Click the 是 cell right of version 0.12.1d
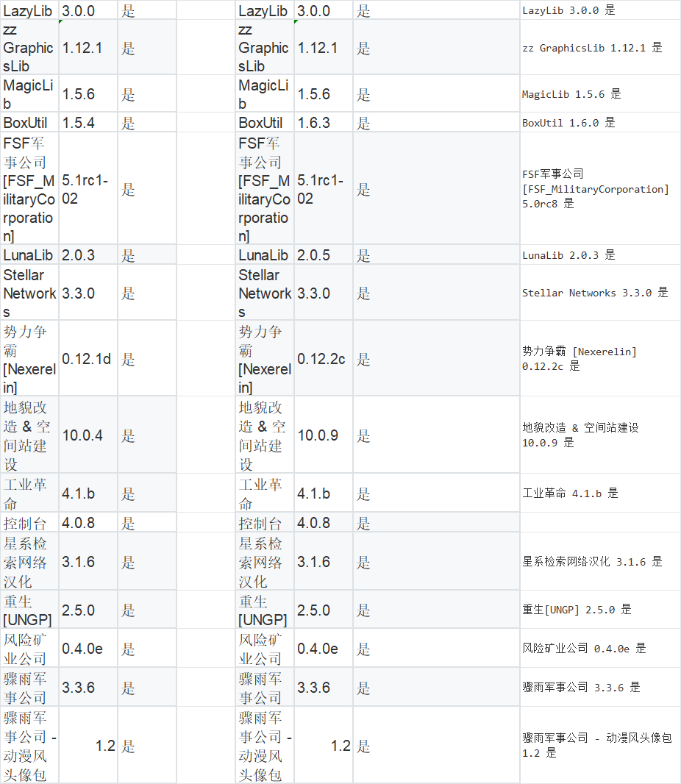 (147, 358)
